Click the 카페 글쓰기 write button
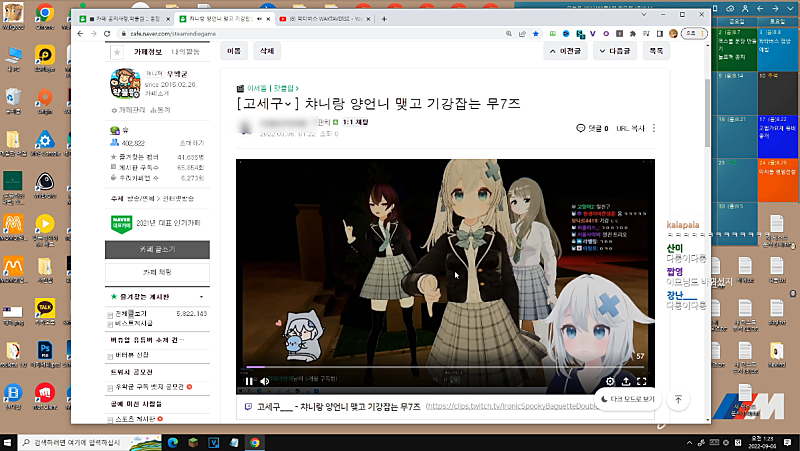Image resolution: width=800 pixels, height=451 pixels. 157,249
